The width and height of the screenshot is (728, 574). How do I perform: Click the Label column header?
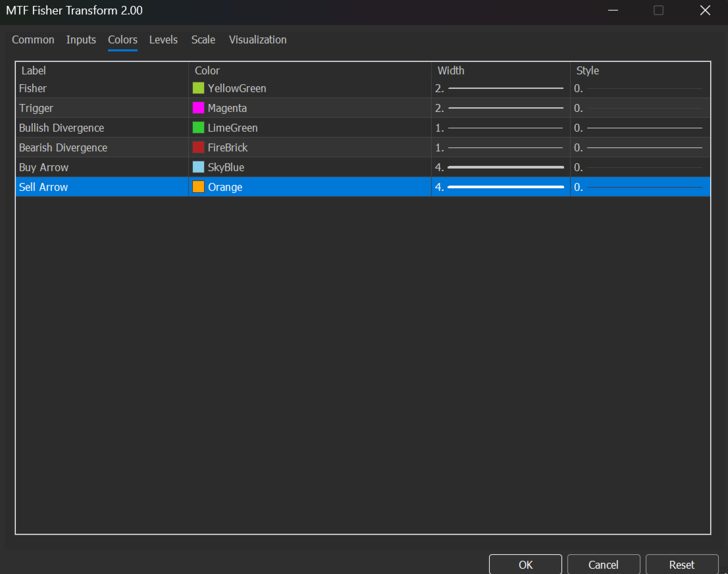coord(34,70)
